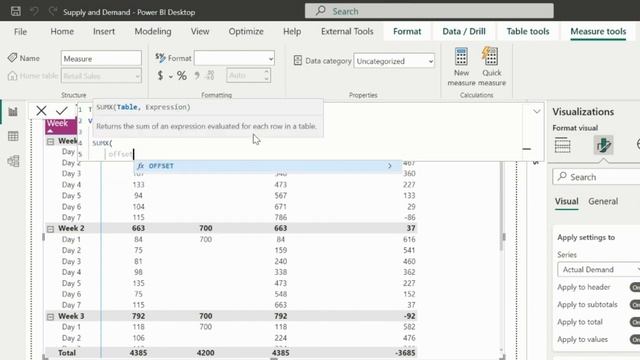This screenshot has height=360, width=640.
Task: Select the OFFSET function suggestion
Action: pos(268,166)
